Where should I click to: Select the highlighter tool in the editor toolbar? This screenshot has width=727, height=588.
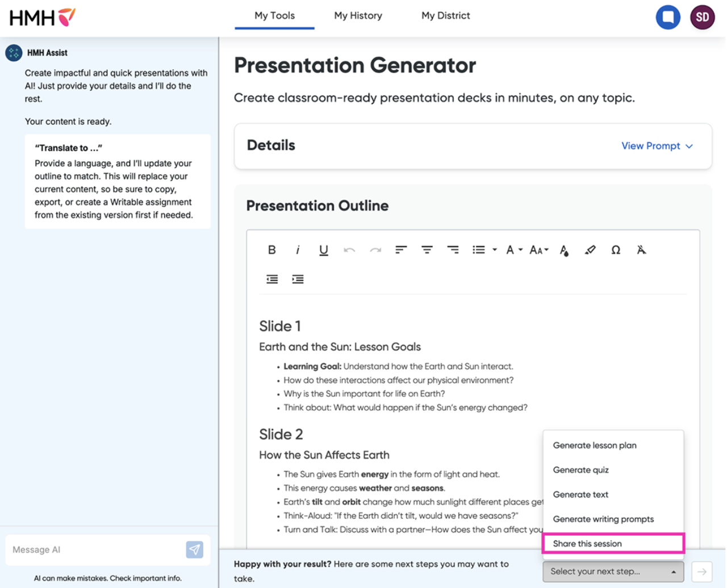[x=590, y=250]
